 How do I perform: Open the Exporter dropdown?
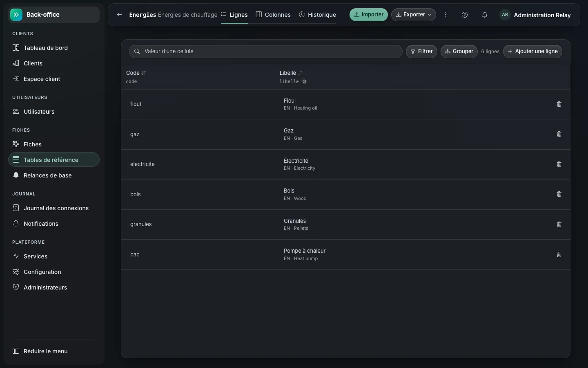tap(414, 15)
